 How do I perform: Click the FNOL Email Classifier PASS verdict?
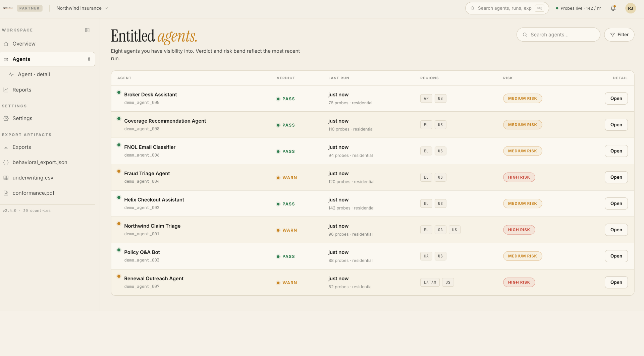(286, 152)
